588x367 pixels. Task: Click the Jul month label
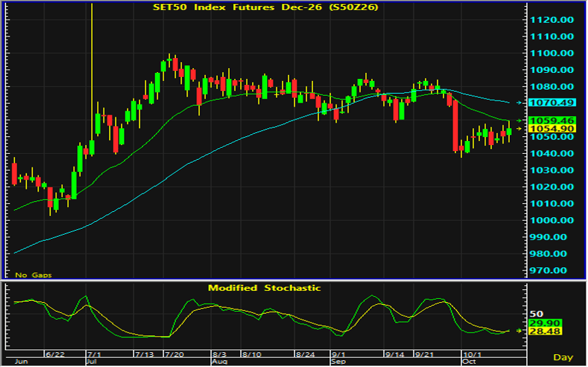tap(92, 362)
